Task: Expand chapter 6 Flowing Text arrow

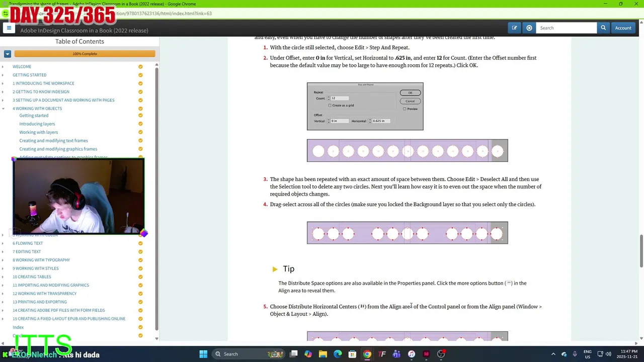Action: pyautogui.click(x=3, y=243)
